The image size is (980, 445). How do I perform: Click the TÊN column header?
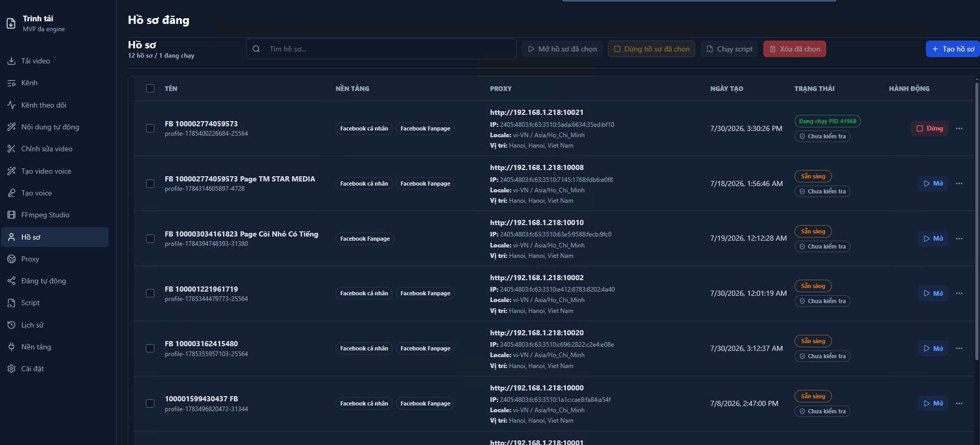[171, 89]
